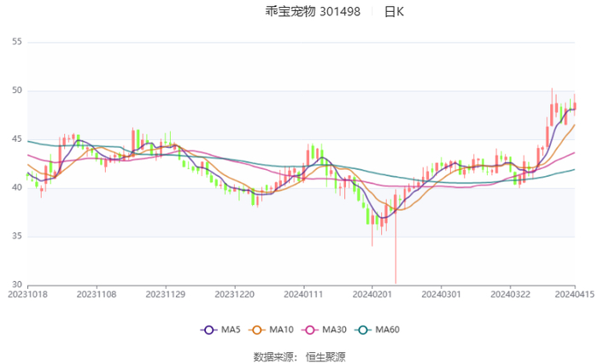Select the 20231129 date on the x-axis

coord(166,295)
